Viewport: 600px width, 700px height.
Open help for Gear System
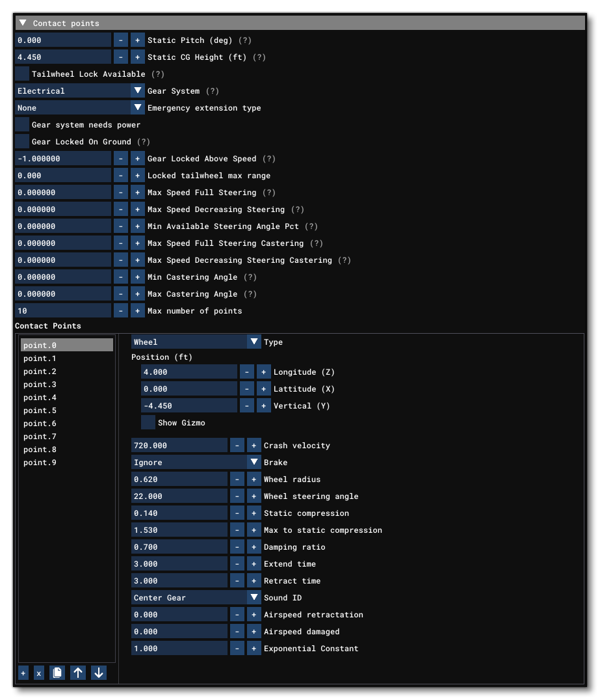click(x=212, y=90)
